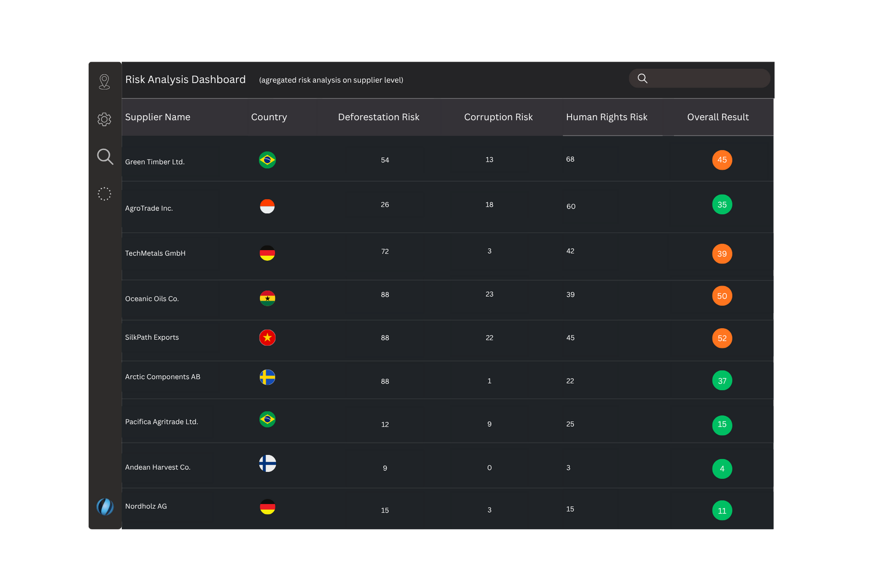Click the Sweden flag for Arctic Components AB

(x=267, y=377)
